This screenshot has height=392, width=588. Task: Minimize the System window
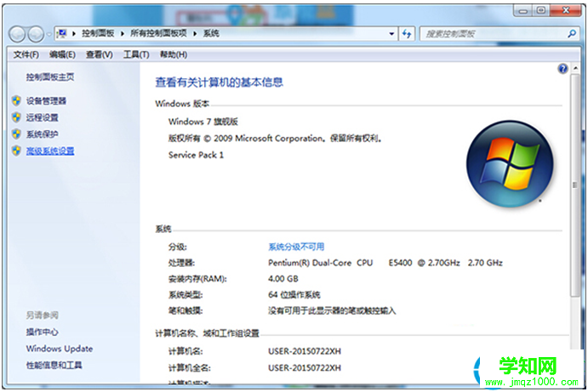(523, 11)
